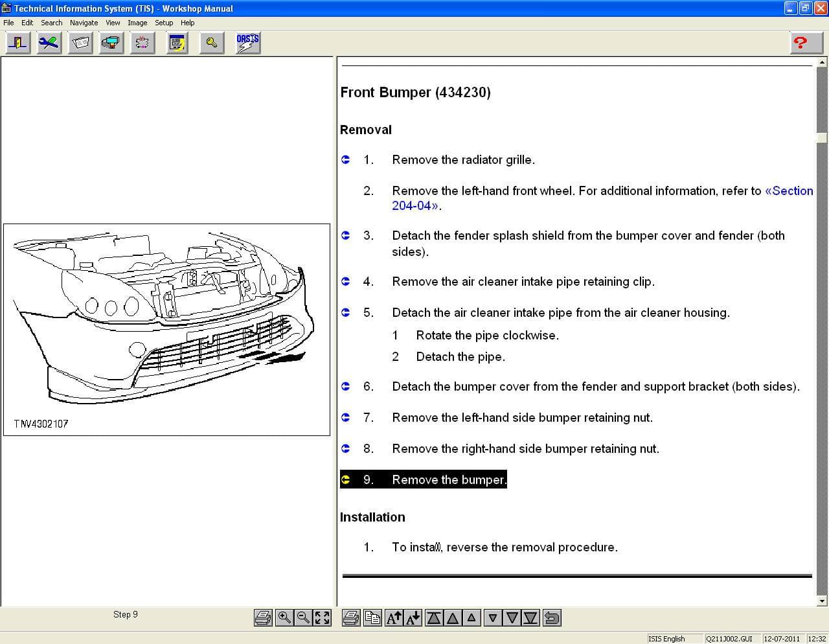
Task: Click the TIV4302107 image code
Action: tap(41, 424)
